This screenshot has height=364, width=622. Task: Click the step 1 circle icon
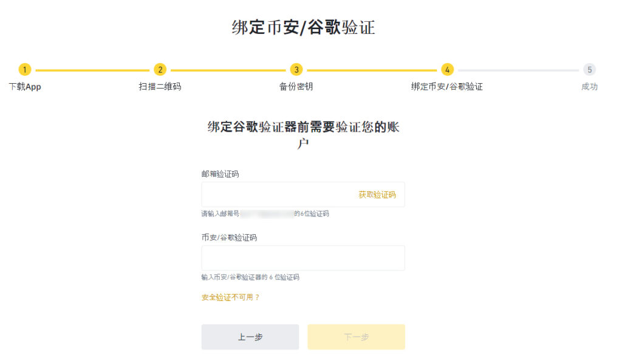[24, 70]
